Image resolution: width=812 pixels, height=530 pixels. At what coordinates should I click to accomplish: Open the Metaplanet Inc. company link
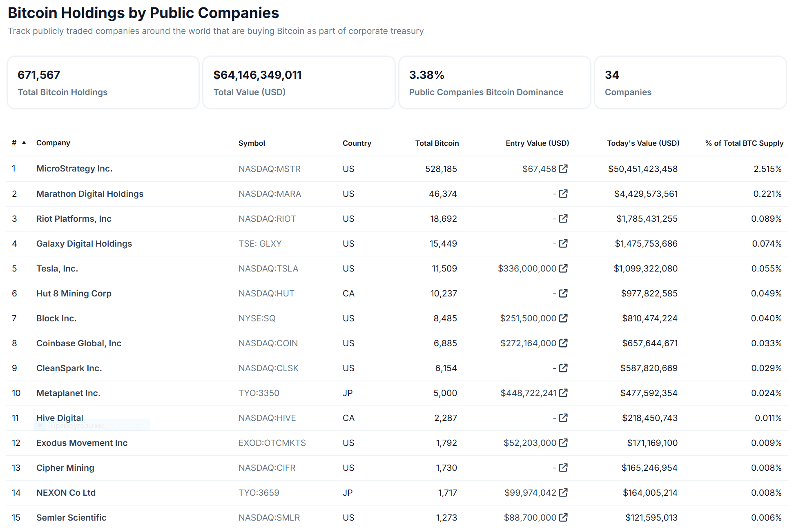click(x=68, y=393)
